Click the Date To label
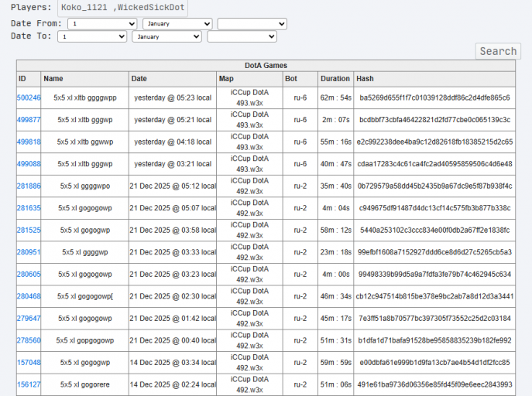The height and width of the screenshot is (396, 532). point(31,36)
